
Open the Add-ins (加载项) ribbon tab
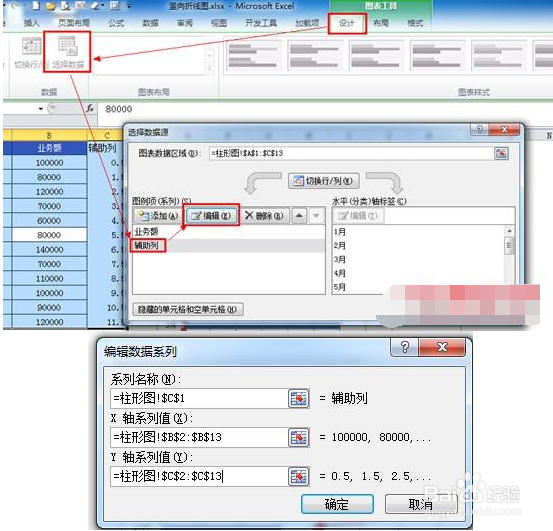tap(307, 23)
